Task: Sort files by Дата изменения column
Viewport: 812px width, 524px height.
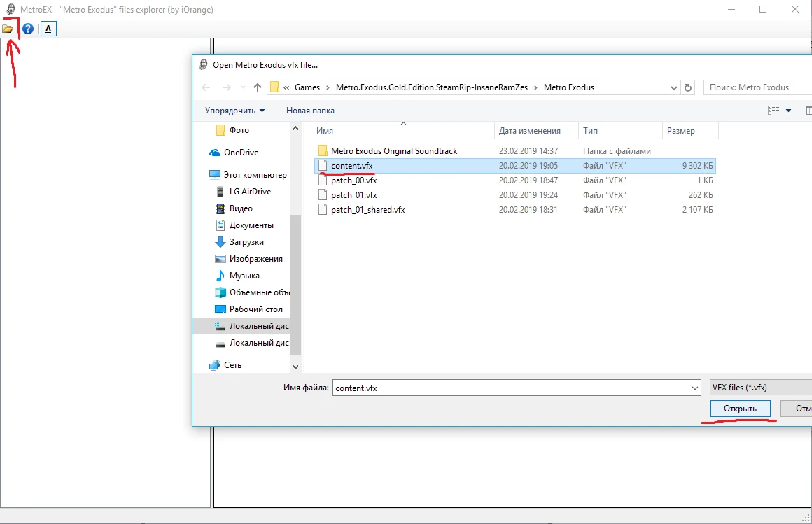Action: [529, 131]
